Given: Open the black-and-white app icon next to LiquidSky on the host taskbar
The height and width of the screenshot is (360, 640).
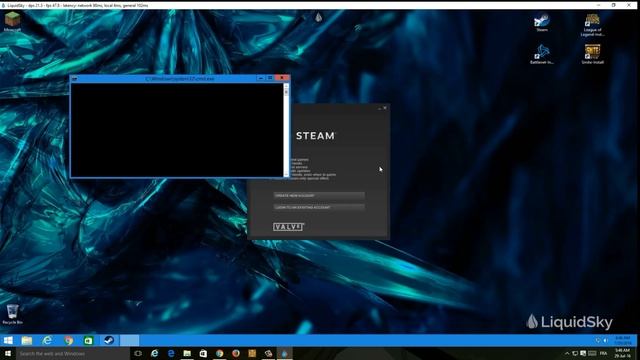Looking at the screenshot, I should pyautogui.click(x=268, y=353).
